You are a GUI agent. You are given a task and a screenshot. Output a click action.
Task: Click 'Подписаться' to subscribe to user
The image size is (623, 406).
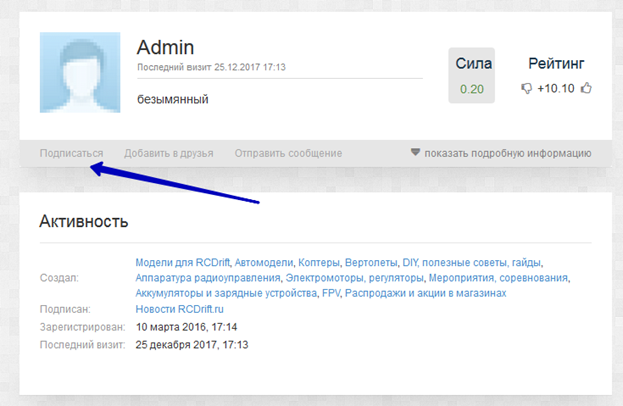coord(71,153)
